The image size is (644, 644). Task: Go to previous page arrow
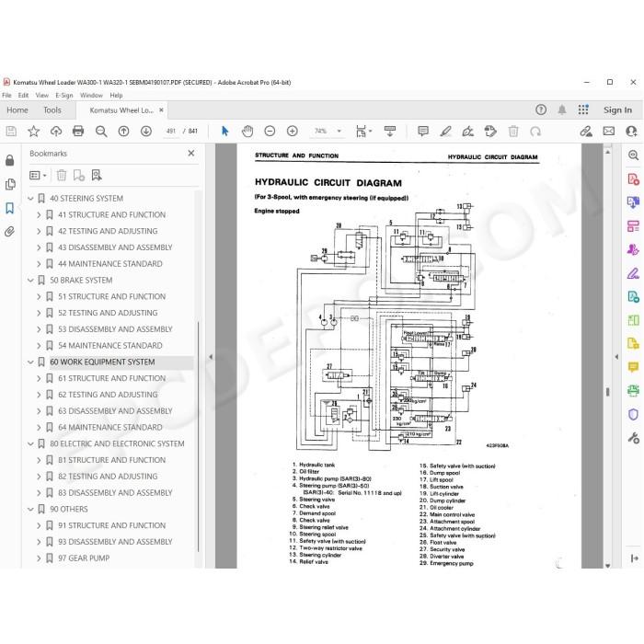123,132
